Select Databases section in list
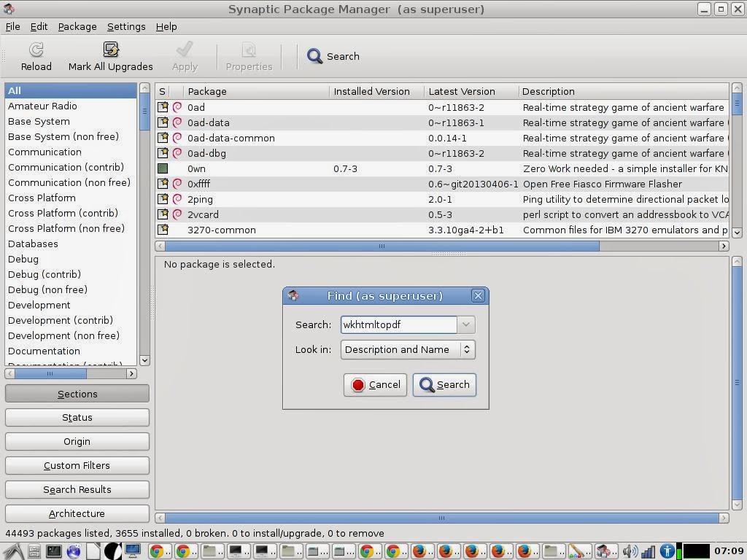Screen dimensions: 747x560 click(71, 244)
